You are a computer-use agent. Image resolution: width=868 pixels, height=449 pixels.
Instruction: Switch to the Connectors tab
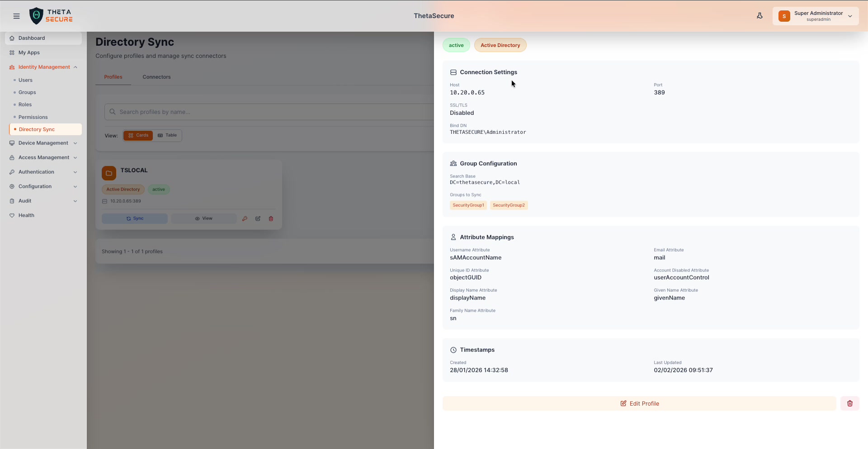click(156, 77)
